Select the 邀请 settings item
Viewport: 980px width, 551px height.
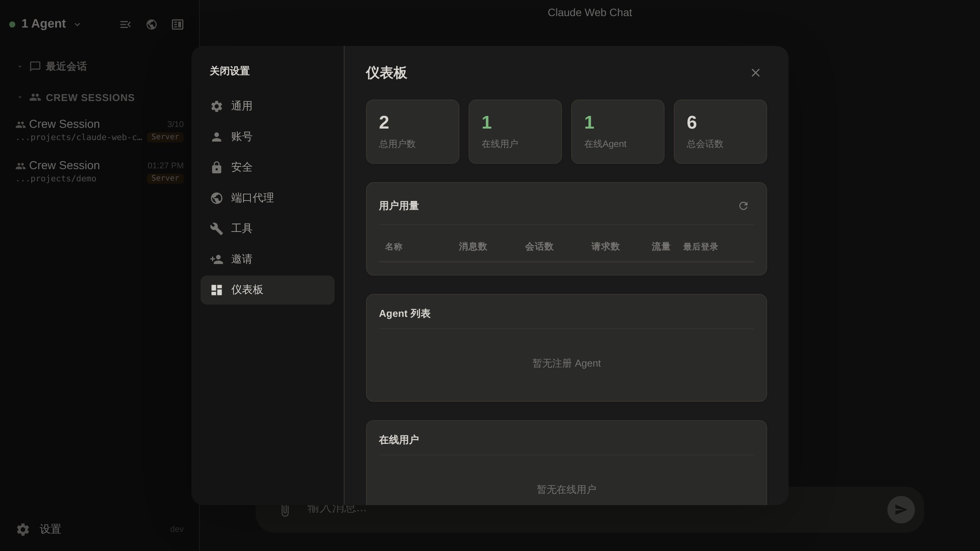click(242, 259)
